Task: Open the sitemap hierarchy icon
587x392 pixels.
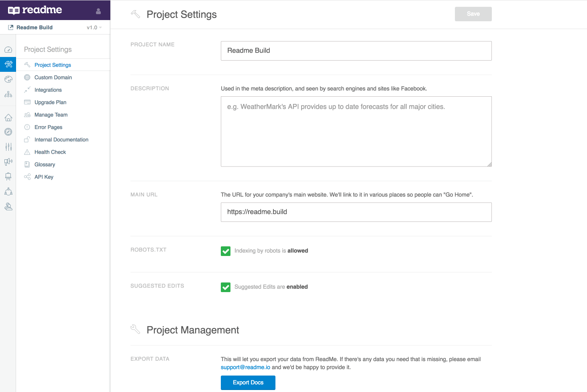Action: (8, 94)
